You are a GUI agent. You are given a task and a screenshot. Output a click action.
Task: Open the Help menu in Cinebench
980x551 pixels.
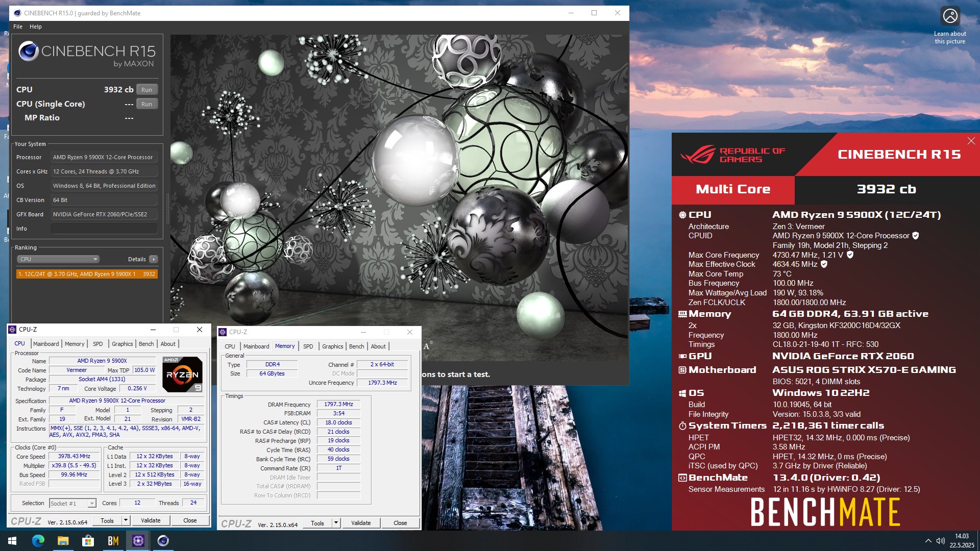[36, 27]
